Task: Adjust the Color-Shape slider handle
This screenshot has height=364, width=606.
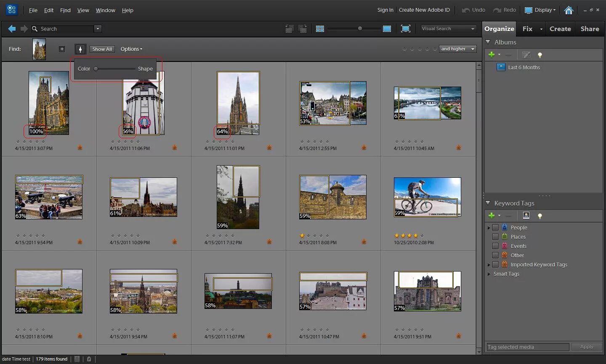Action: pyautogui.click(x=96, y=69)
